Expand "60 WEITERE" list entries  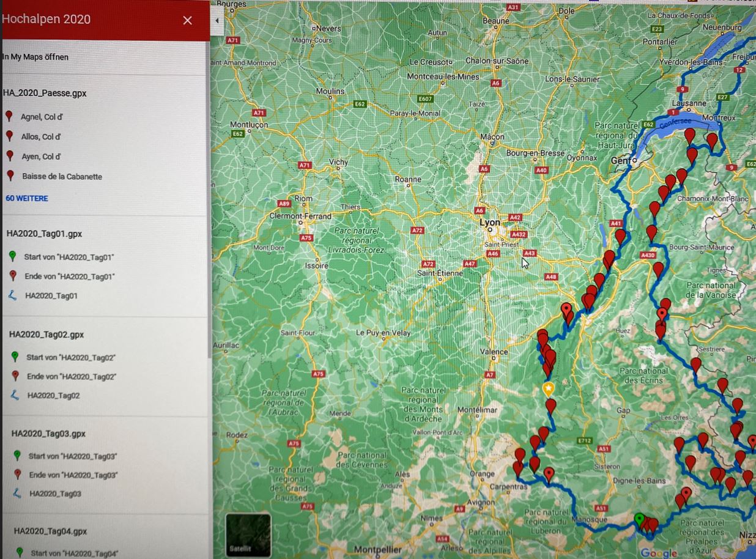point(27,198)
